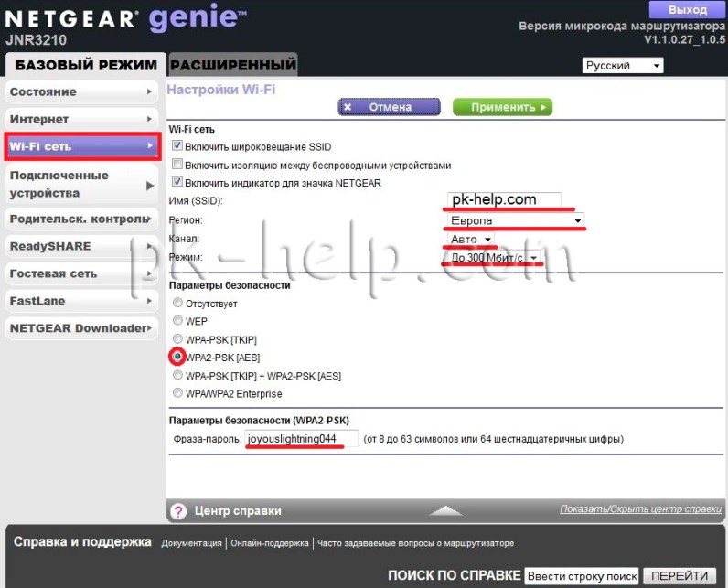Open 'Интернет' sidebar menu
This screenshot has width=728, height=588.
coord(81,119)
